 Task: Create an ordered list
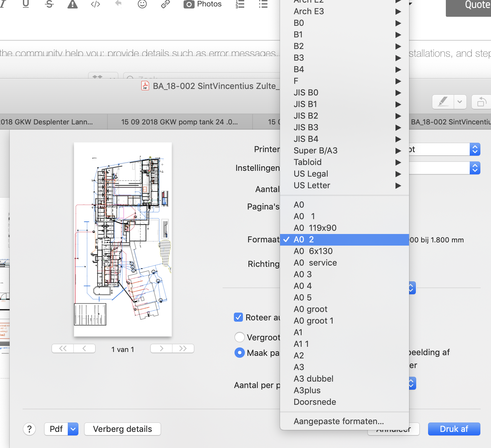pos(240,5)
